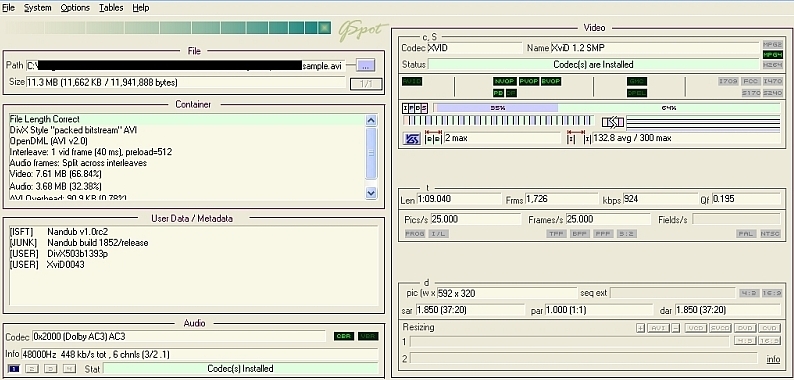Click the 'Nandub v1.0rc2' metadata entry
Image resolution: width=794 pixels, height=380 pixels.
coord(77,232)
